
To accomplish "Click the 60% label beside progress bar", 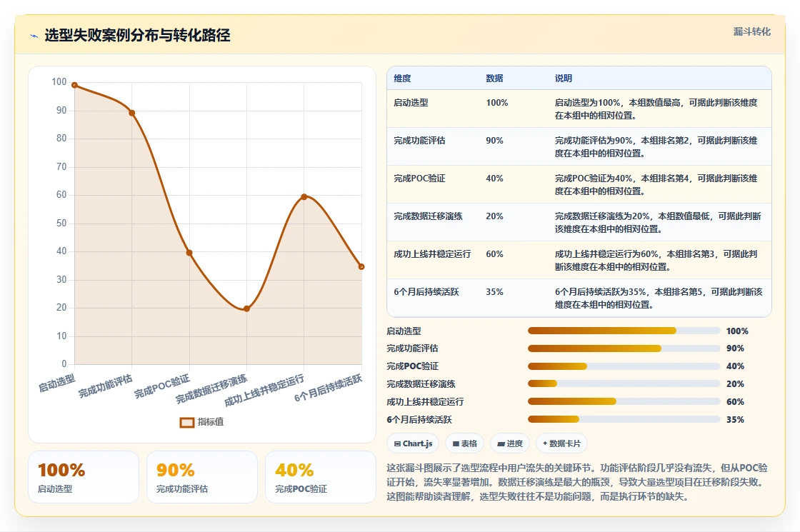I will (x=735, y=401).
